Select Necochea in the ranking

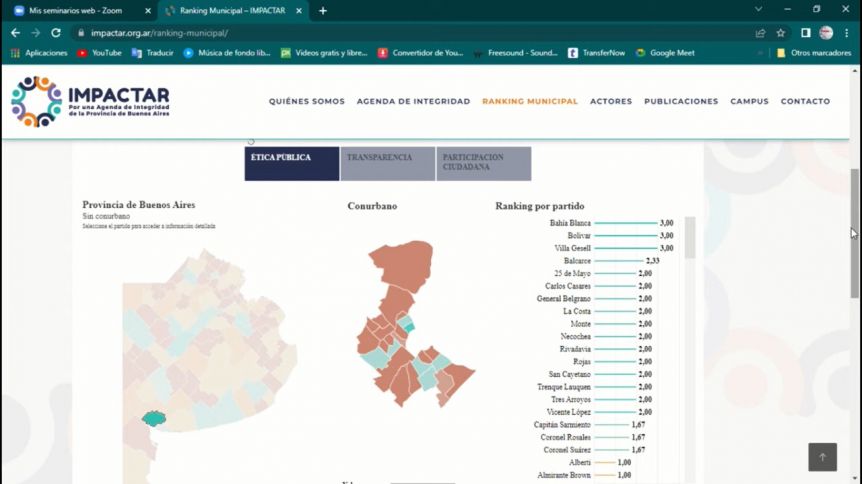coord(576,336)
